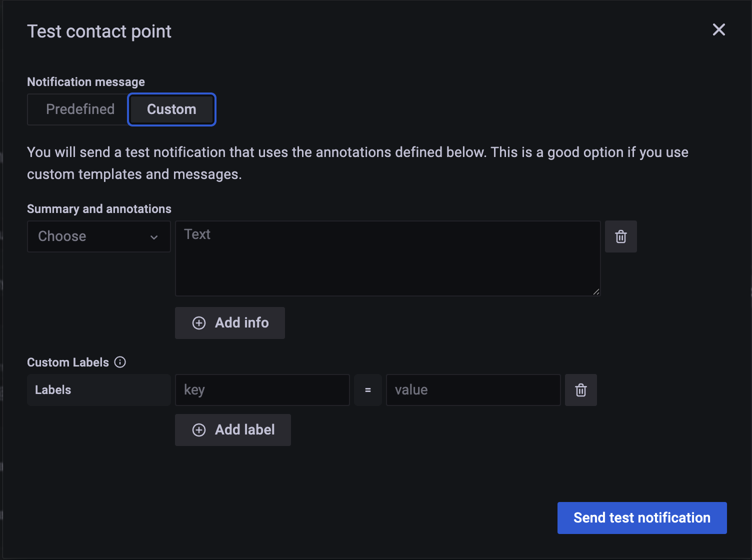Click the Summary and annotations heading

pyautogui.click(x=99, y=209)
